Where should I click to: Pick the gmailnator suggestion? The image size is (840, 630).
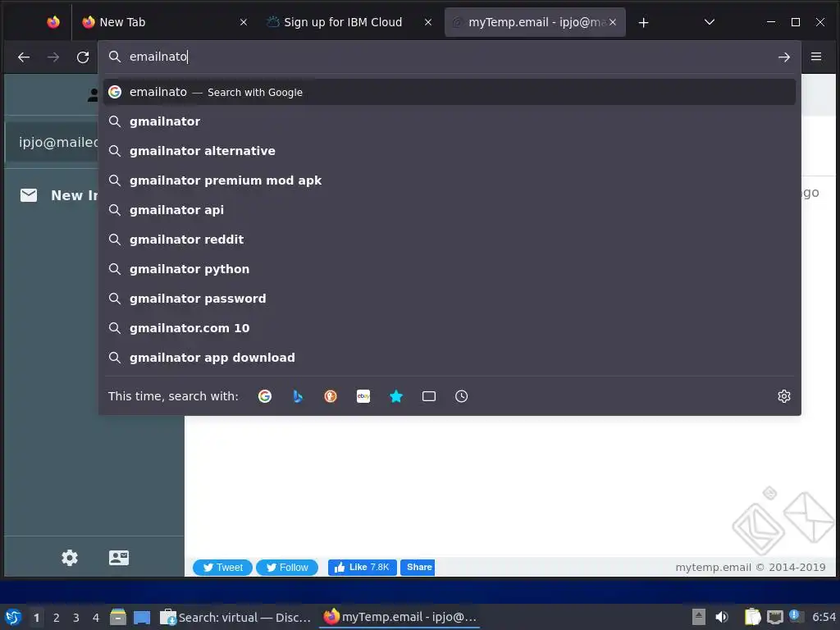pos(449,121)
